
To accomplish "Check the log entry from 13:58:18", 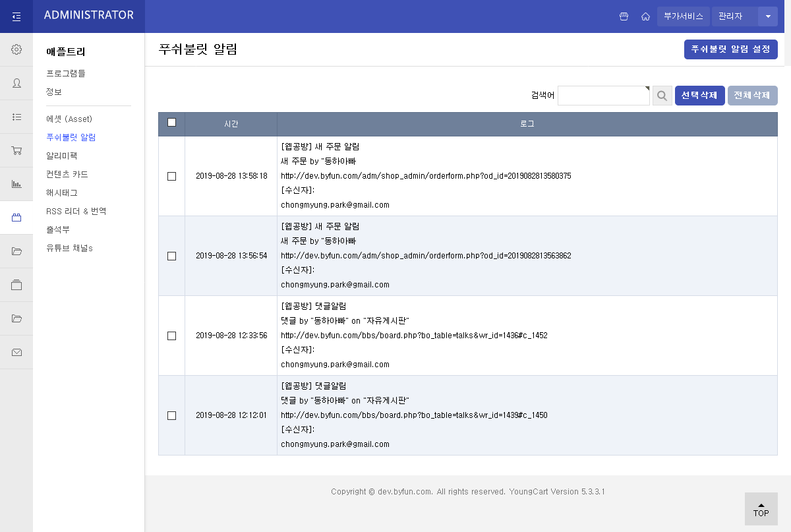I will pyautogui.click(x=171, y=176).
